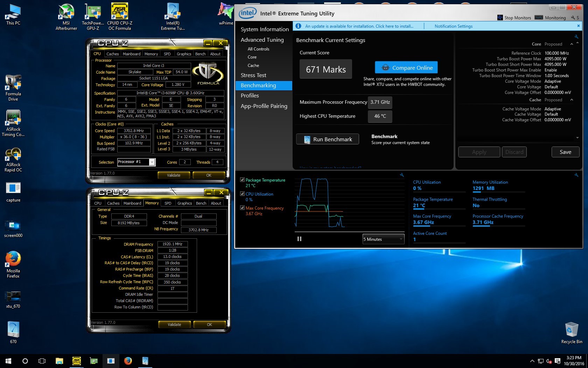Select Core under Advanced Tuning
Image resolution: width=588 pixels, height=368 pixels.
pyautogui.click(x=252, y=57)
